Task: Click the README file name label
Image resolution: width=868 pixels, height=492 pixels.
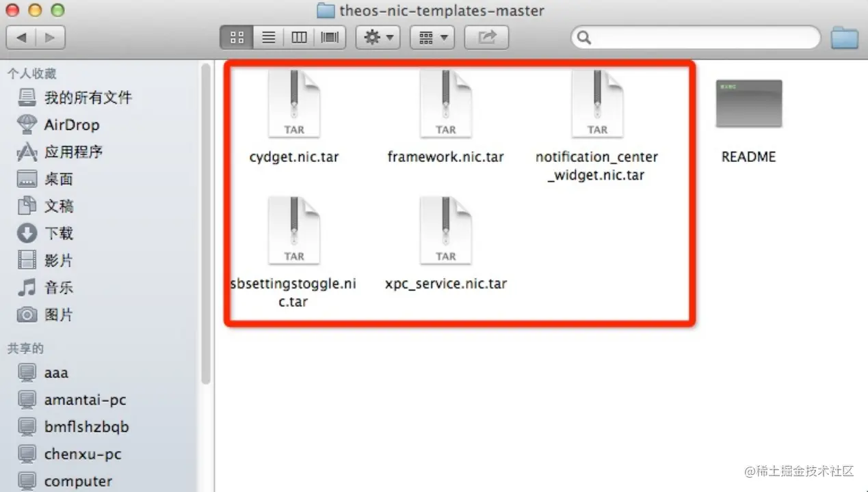Action: point(749,157)
